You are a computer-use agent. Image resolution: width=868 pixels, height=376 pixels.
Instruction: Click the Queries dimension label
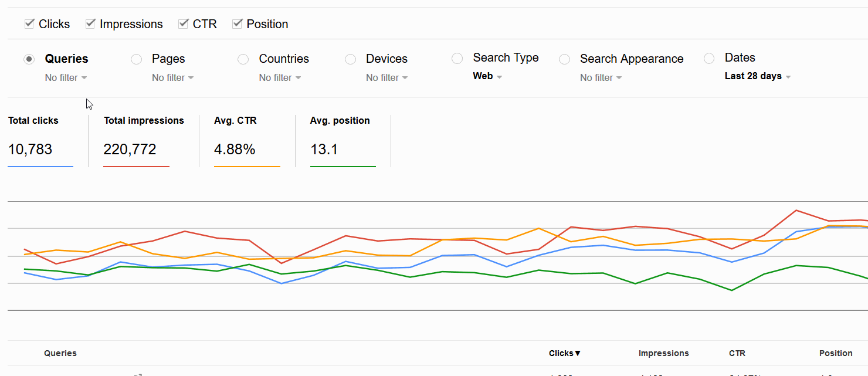[67, 59]
